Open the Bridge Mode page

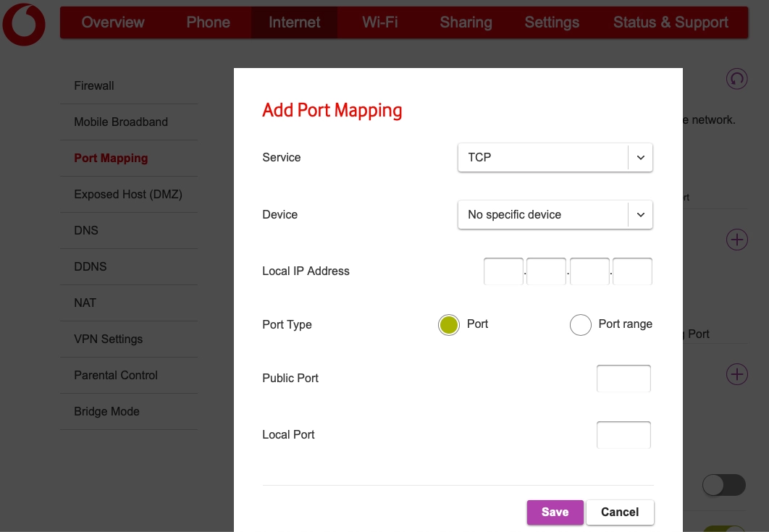(x=106, y=411)
